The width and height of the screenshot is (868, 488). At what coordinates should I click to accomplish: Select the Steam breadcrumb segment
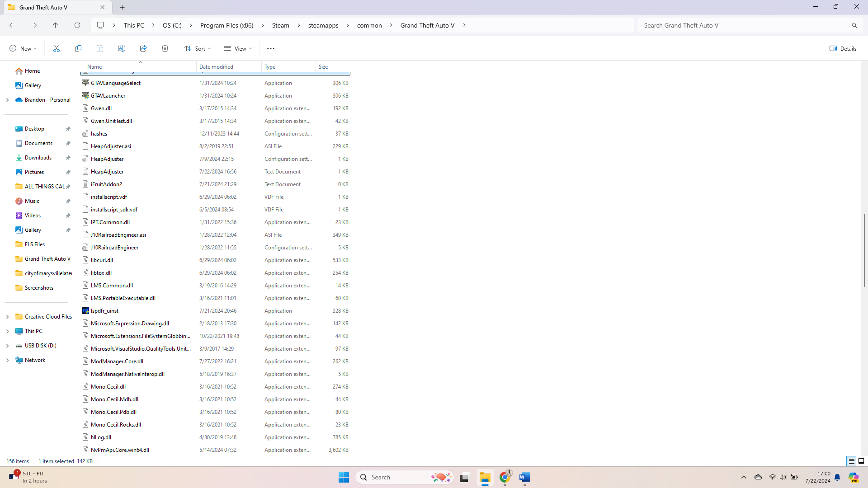280,25
